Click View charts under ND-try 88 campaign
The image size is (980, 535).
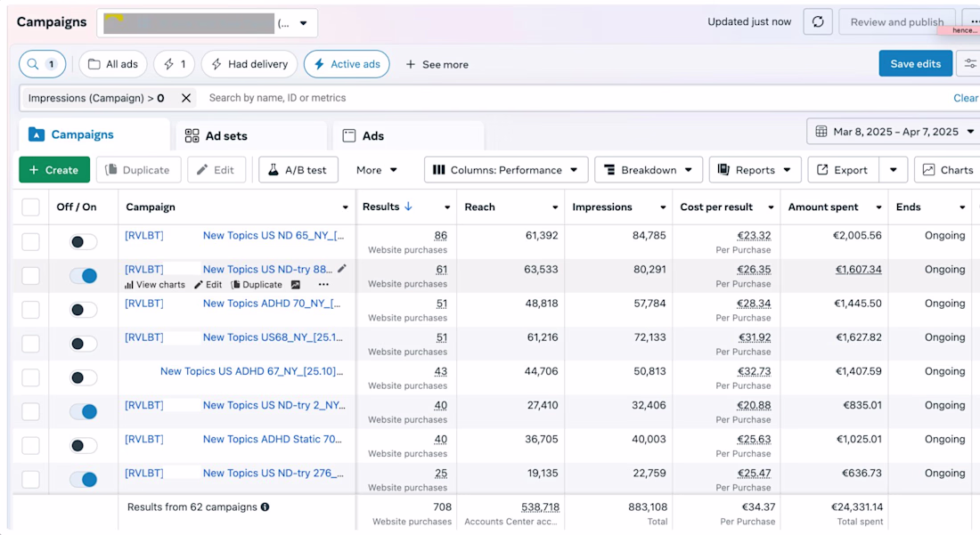pyautogui.click(x=154, y=285)
